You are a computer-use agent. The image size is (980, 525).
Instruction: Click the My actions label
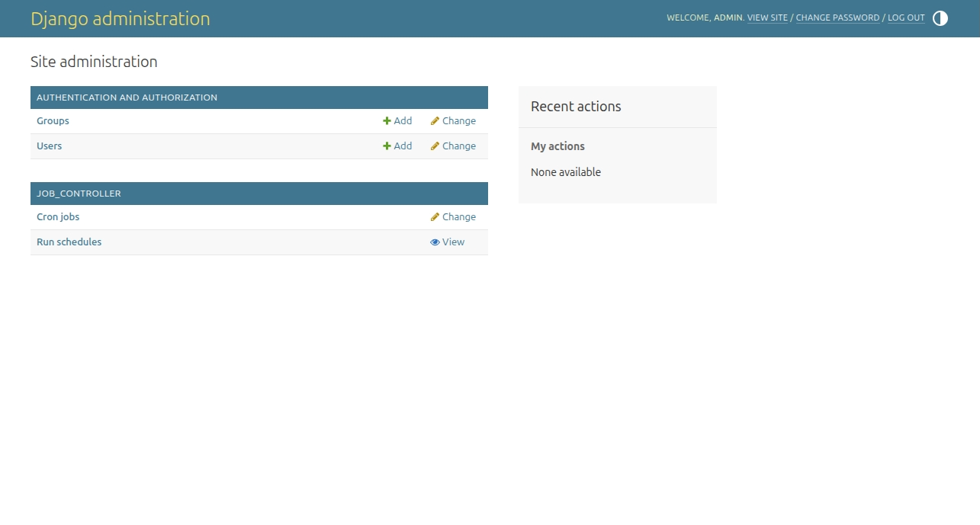click(x=557, y=146)
